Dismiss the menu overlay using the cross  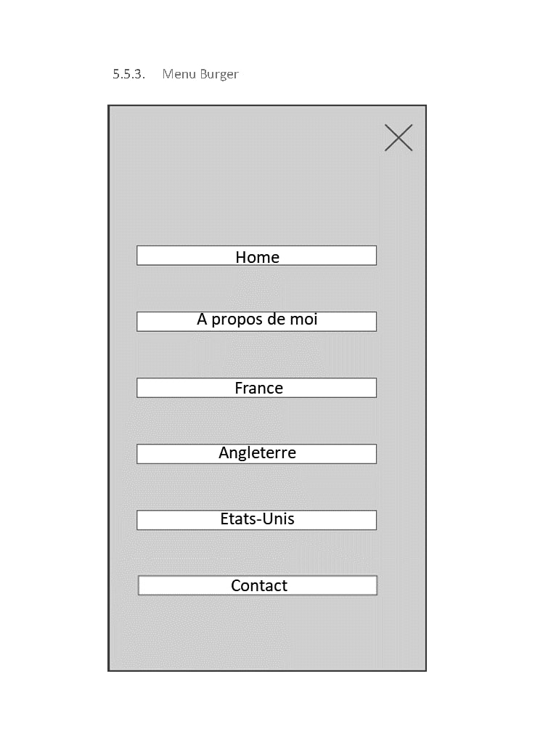(x=399, y=138)
